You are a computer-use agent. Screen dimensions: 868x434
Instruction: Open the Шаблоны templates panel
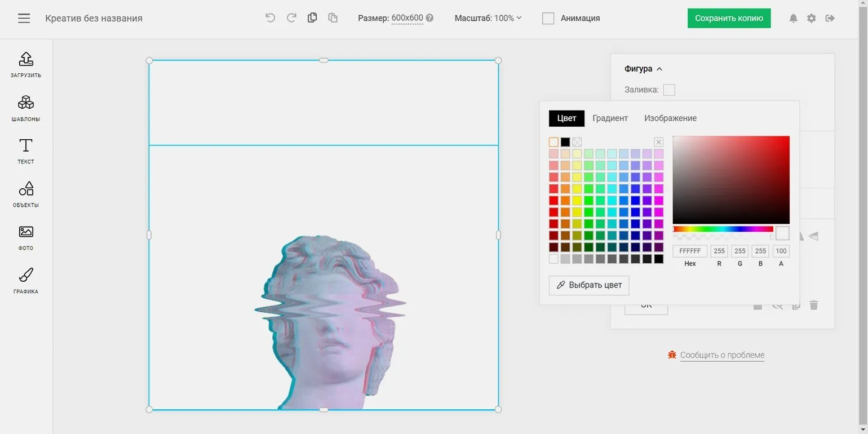[x=26, y=108]
